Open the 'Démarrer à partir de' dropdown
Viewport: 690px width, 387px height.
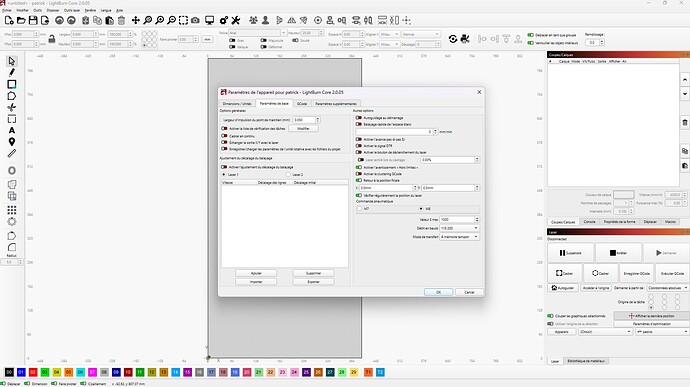click(x=667, y=287)
